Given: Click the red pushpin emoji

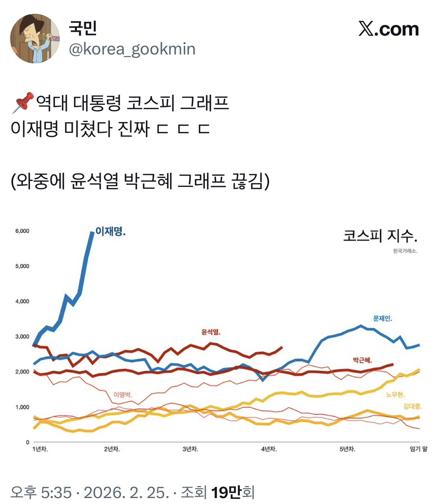Looking at the screenshot, I should pos(24,104).
